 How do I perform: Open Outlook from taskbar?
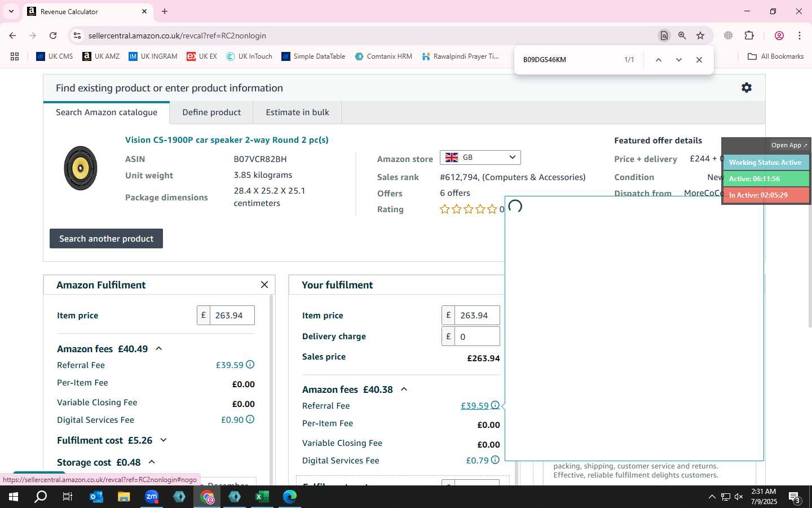coord(96,497)
